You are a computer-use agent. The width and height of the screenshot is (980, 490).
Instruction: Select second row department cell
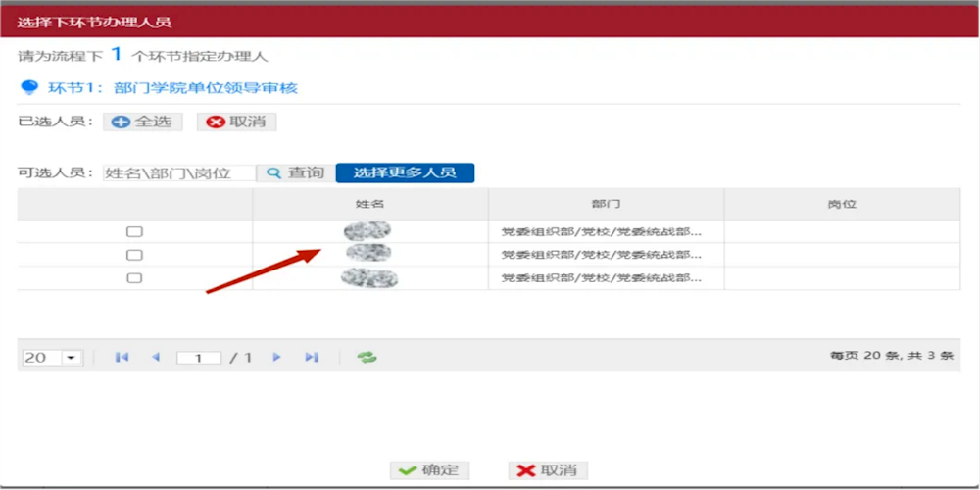[607, 255]
